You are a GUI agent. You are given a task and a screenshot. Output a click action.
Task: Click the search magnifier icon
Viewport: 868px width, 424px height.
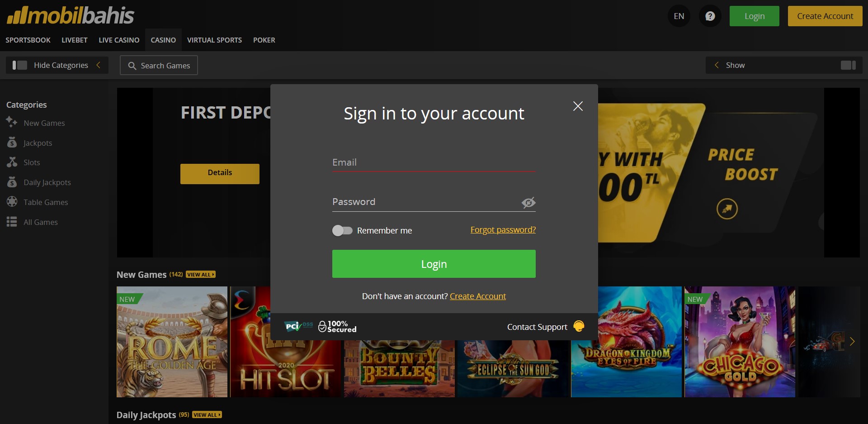pos(132,66)
